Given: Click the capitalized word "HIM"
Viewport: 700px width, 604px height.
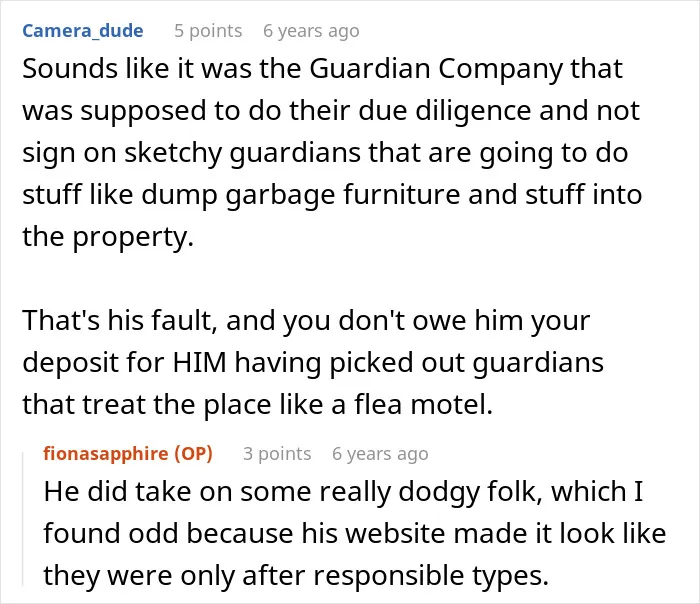Looking at the screenshot, I should point(199,362).
